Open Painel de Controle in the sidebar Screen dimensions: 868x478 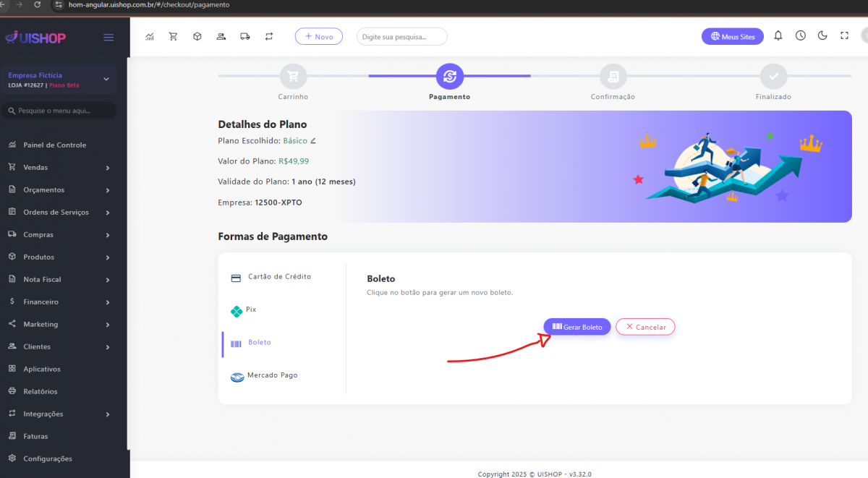[x=54, y=145]
